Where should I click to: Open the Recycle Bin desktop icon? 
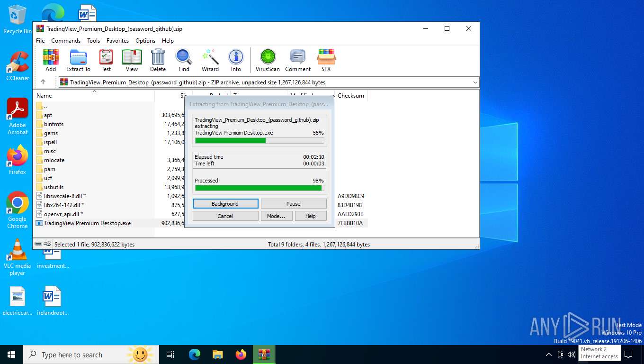[17, 20]
